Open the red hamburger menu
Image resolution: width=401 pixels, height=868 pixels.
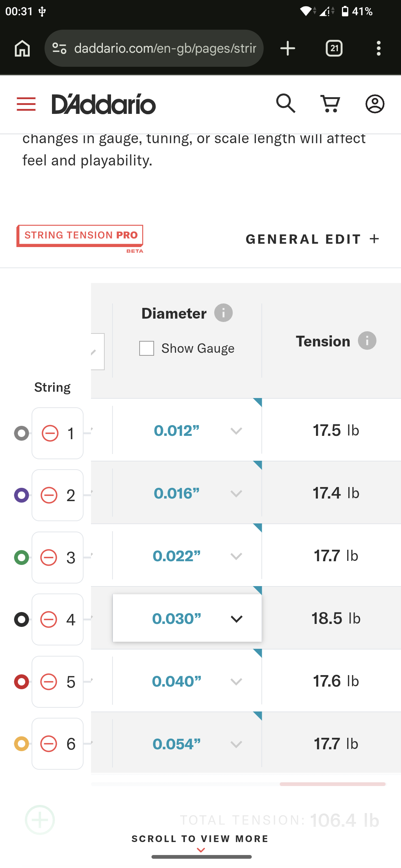pyautogui.click(x=26, y=104)
